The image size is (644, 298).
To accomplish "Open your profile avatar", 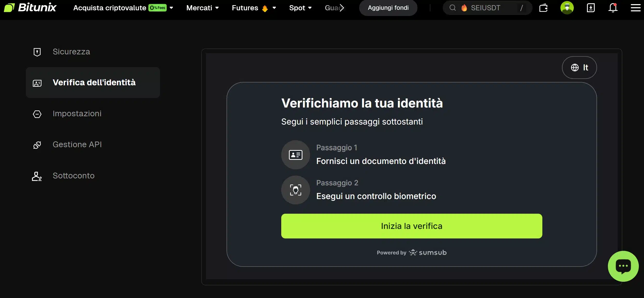I will (567, 8).
